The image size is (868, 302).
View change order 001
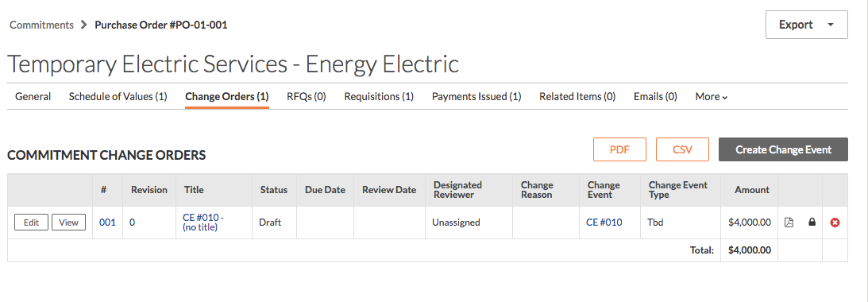coord(68,223)
